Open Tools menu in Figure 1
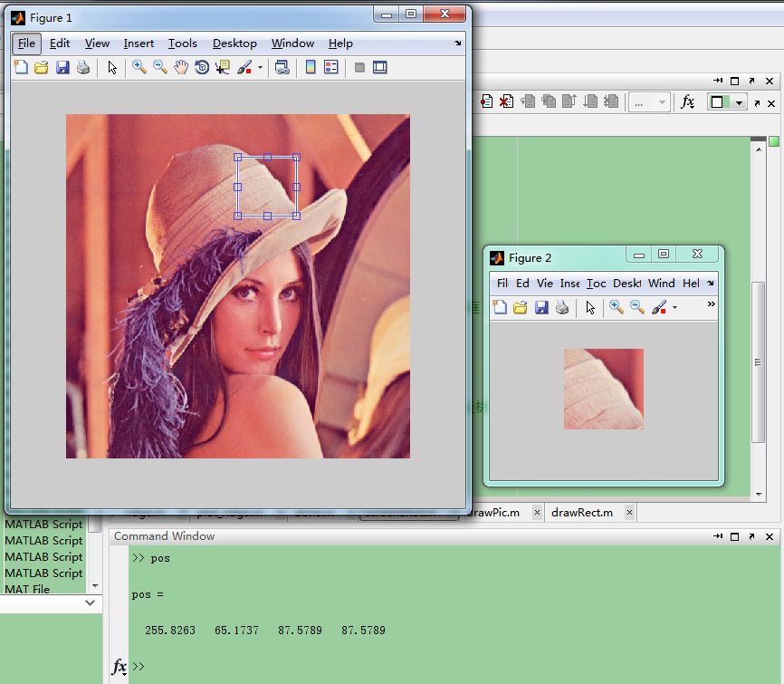The image size is (784, 684). (x=183, y=43)
